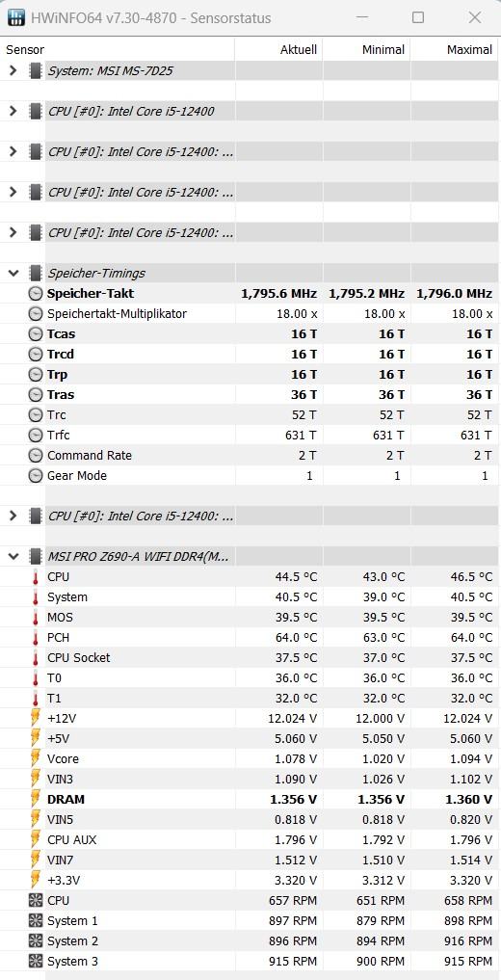This screenshot has width=501, height=980.
Task: Collapse the Speicher-Timings section
Action: click(13, 273)
